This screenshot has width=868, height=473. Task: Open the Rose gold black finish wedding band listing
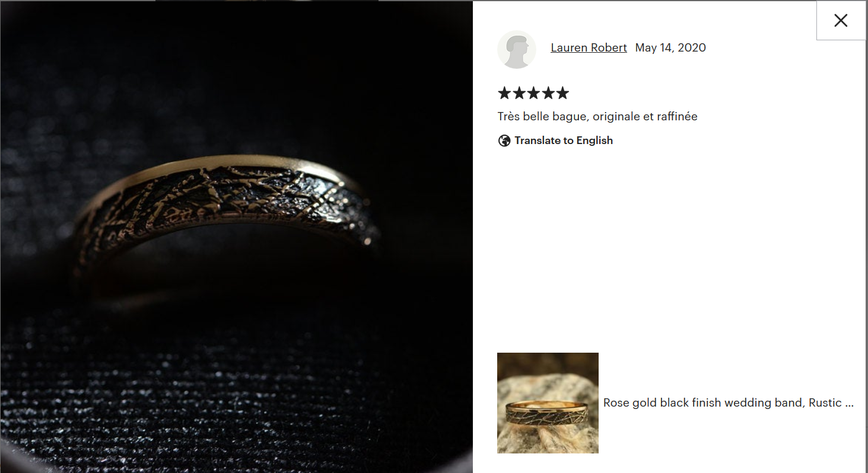coord(729,403)
